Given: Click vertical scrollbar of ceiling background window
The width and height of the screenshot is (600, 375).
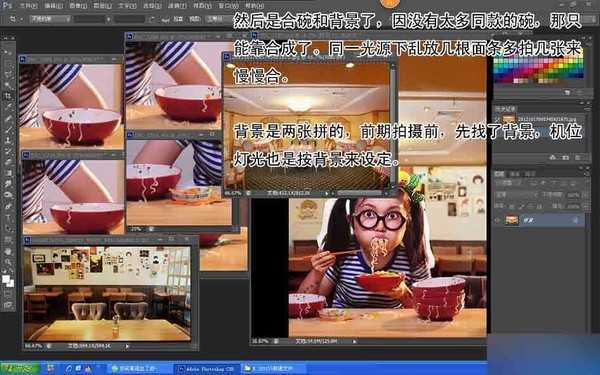Looking at the screenshot, I should 393,127.
